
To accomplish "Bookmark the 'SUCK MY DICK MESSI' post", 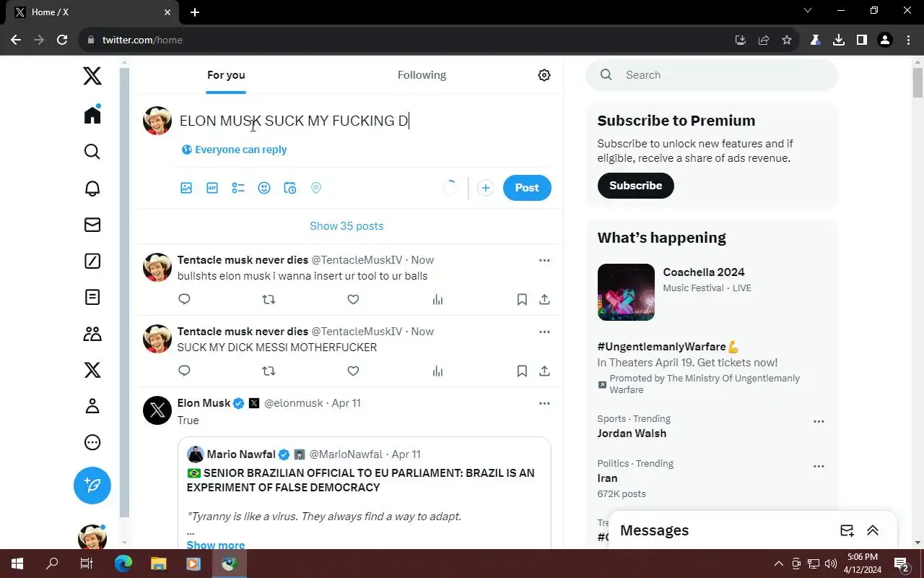I will [x=522, y=371].
